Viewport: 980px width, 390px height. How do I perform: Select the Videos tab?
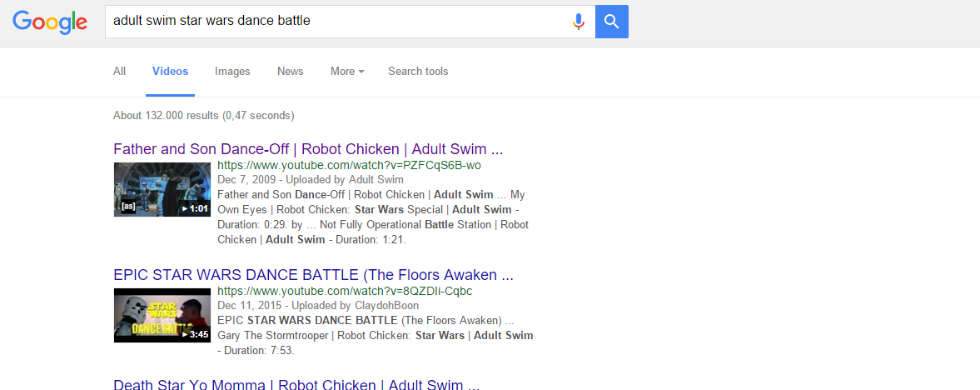click(x=171, y=72)
